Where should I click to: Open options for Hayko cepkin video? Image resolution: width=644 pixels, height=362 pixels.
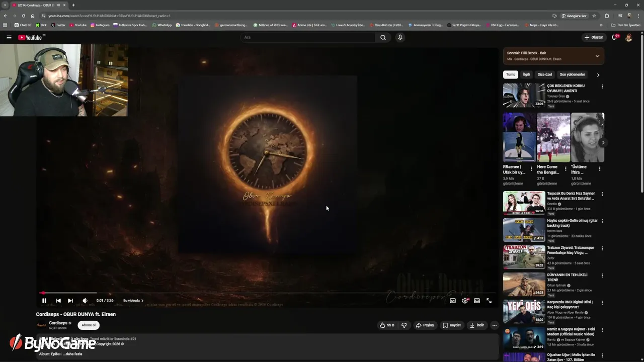click(x=602, y=221)
